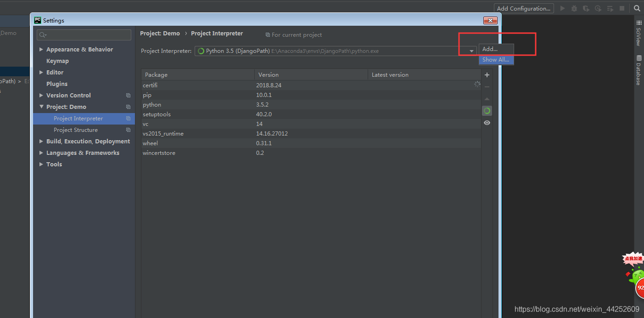Toggle the eye icon for early releases

tap(487, 123)
